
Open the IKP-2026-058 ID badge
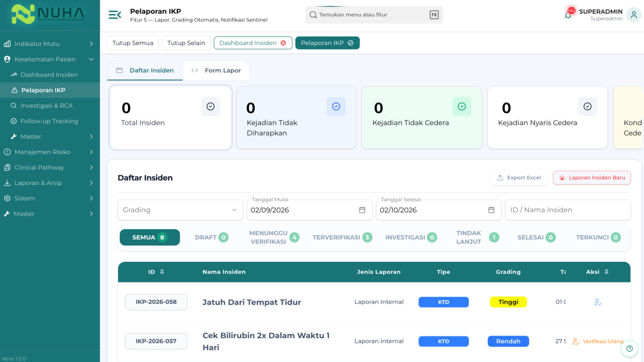pyautogui.click(x=156, y=302)
